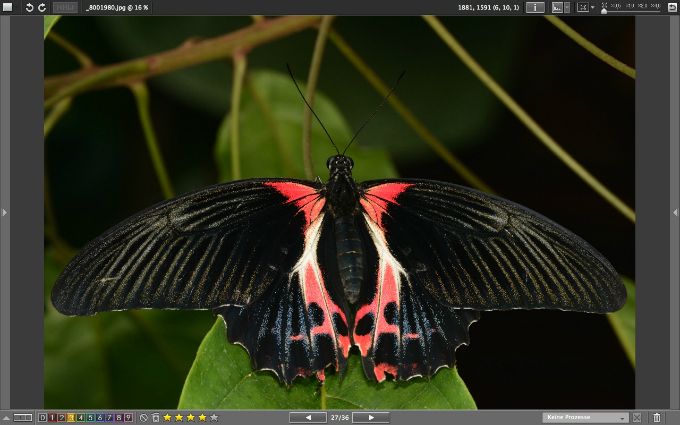Set rating to four stars
This screenshot has height=425, width=680.
coord(203,418)
